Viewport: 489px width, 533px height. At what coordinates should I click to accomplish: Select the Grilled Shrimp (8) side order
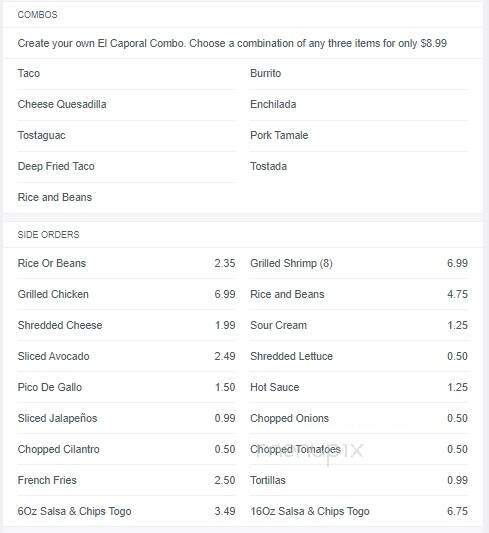(359, 263)
